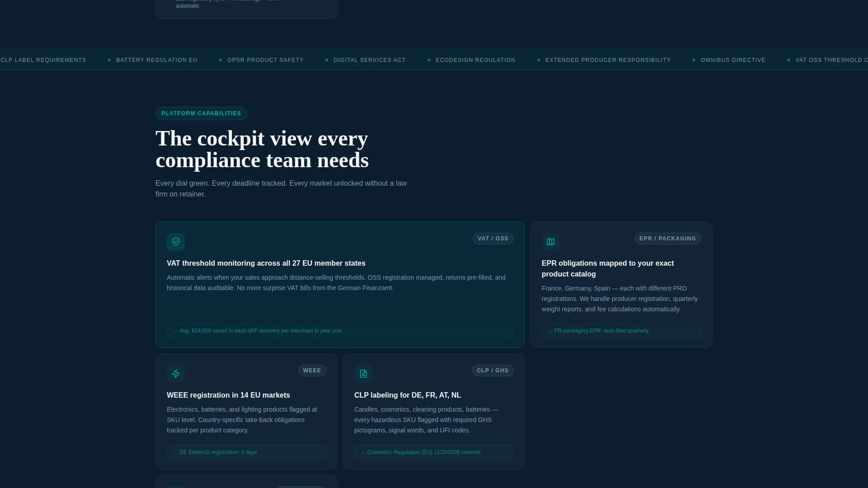The height and width of the screenshot is (488, 868).
Task: Click DE ElektroG registration: 3 days note
Action: (246, 452)
